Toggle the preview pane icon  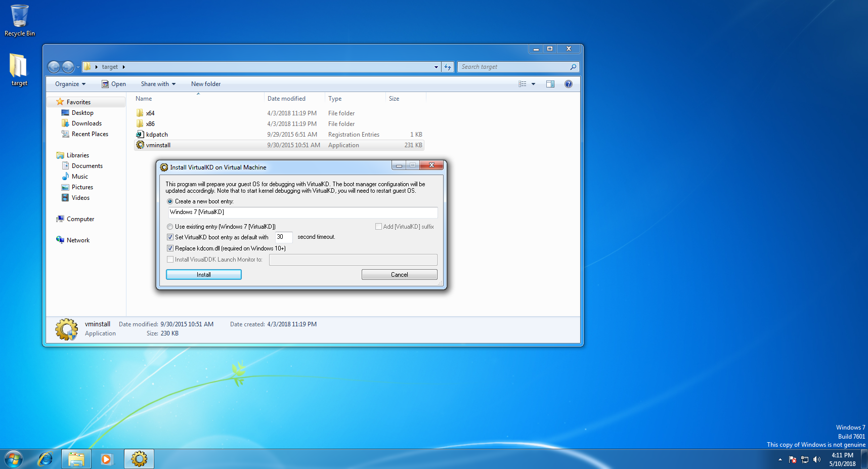(x=550, y=84)
